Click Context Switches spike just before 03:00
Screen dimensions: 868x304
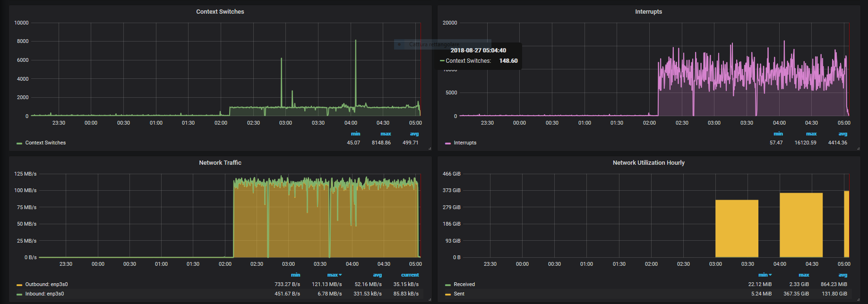click(282, 83)
